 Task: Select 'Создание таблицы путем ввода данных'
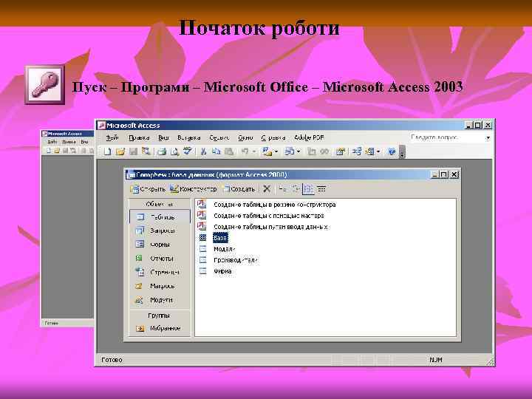pos(263,227)
